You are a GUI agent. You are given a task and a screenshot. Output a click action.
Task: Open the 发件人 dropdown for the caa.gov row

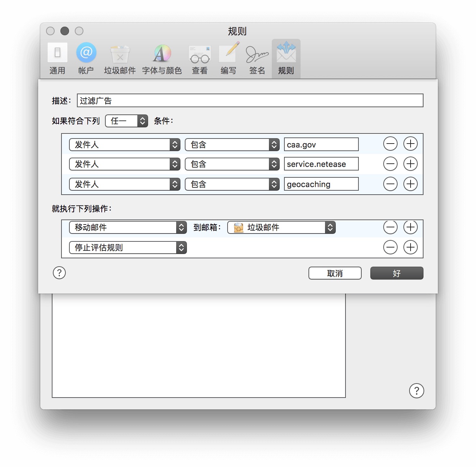[x=125, y=145]
